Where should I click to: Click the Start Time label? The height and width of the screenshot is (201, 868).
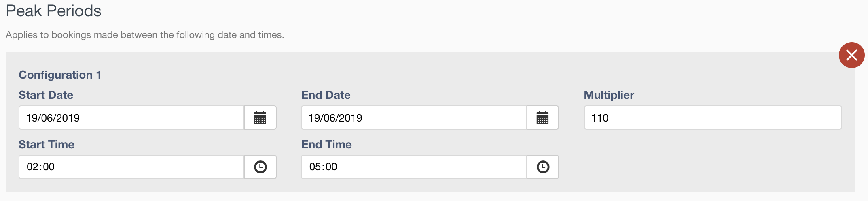coord(47,144)
